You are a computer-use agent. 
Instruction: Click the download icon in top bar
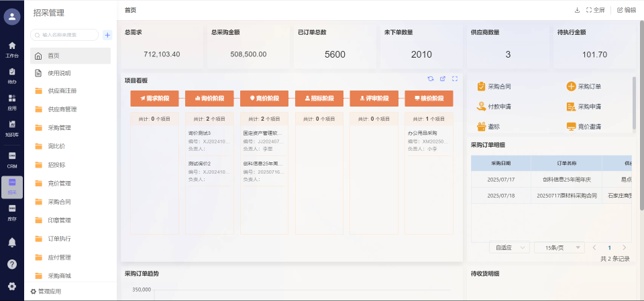click(577, 10)
